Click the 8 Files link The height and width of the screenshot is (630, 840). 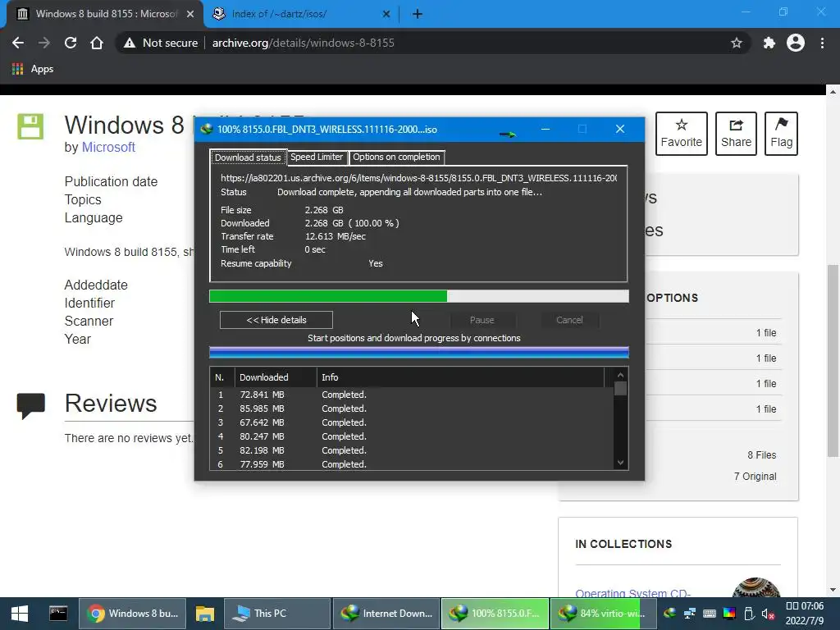762,454
